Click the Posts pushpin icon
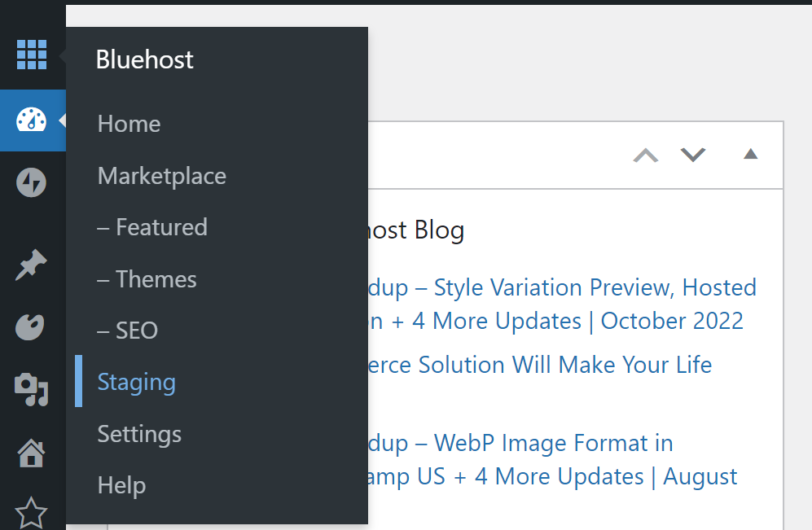The width and height of the screenshot is (812, 530). [33, 265]
